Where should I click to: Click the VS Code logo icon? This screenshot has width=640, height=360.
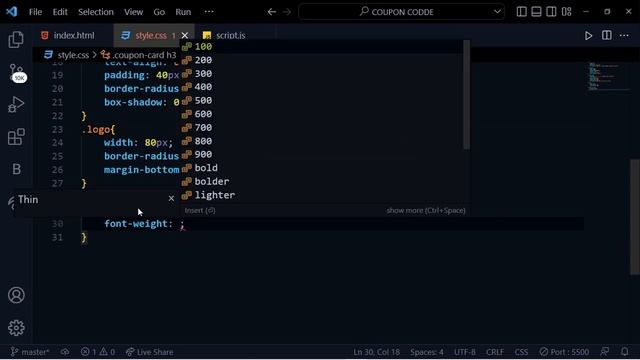coord(11,11)
